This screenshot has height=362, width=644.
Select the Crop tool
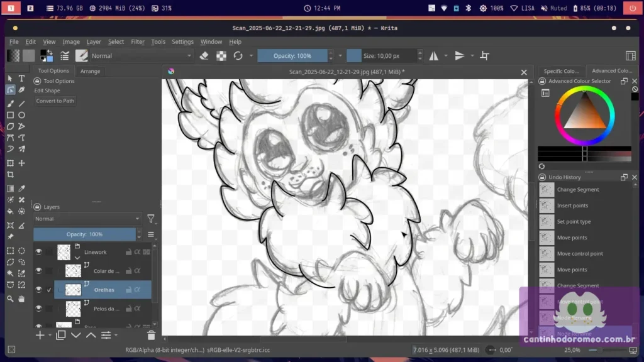click(10, 175)
